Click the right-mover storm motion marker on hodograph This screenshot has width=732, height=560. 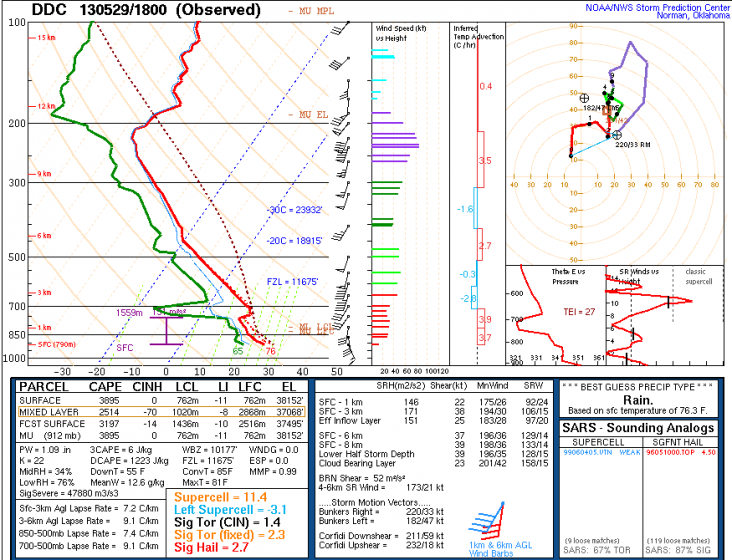(617, 135)
